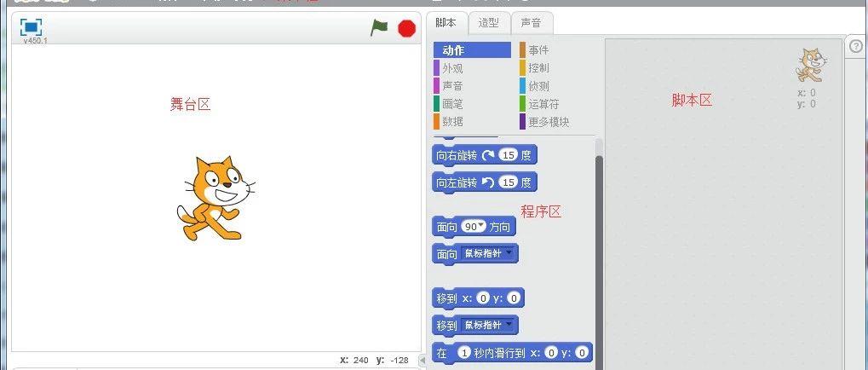Switch stage to full screen mode
The width and height of the screenshot is (868, 370).
(x=31, y=26)
